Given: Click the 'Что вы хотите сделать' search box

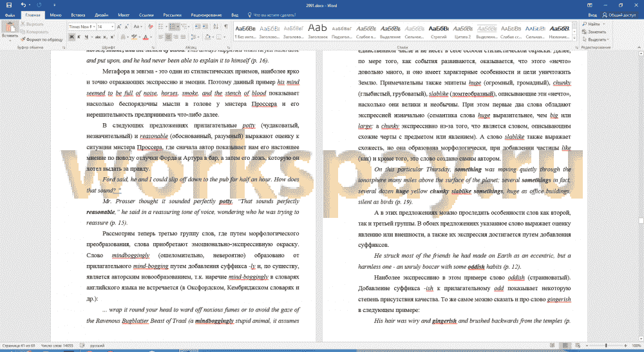Looking at the screenshot, I should pos(272,15).
